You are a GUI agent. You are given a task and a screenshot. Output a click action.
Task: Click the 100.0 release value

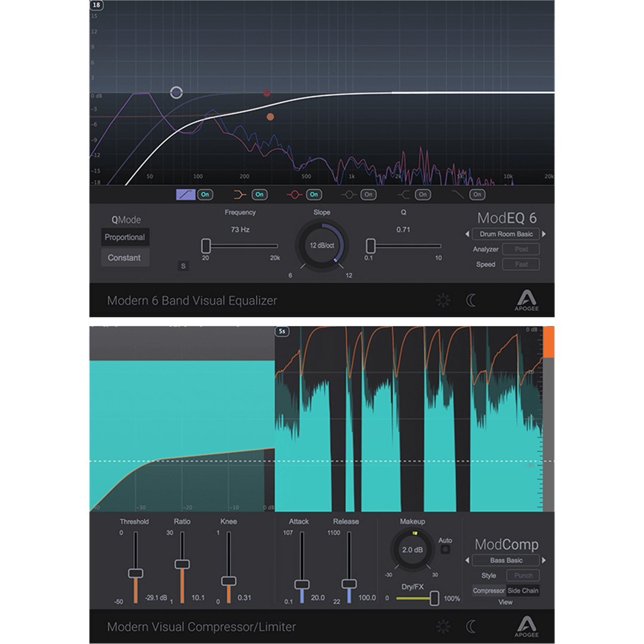[x=367, y=598]
